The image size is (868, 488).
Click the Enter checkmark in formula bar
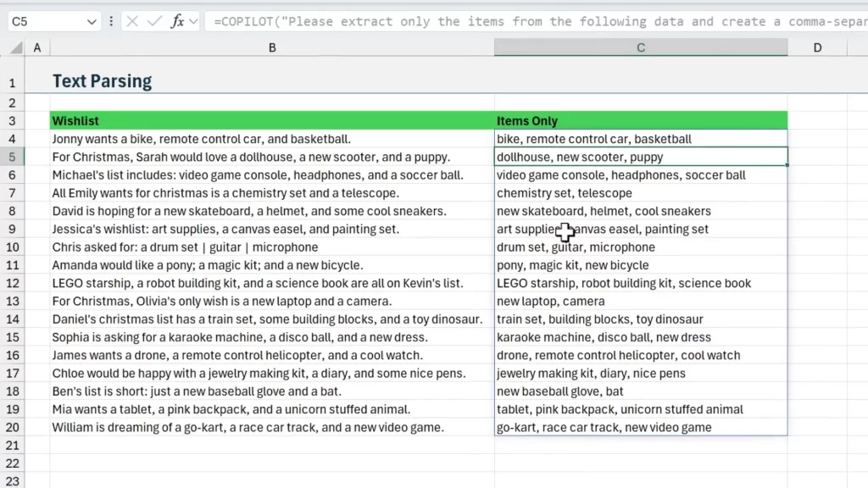154,21
